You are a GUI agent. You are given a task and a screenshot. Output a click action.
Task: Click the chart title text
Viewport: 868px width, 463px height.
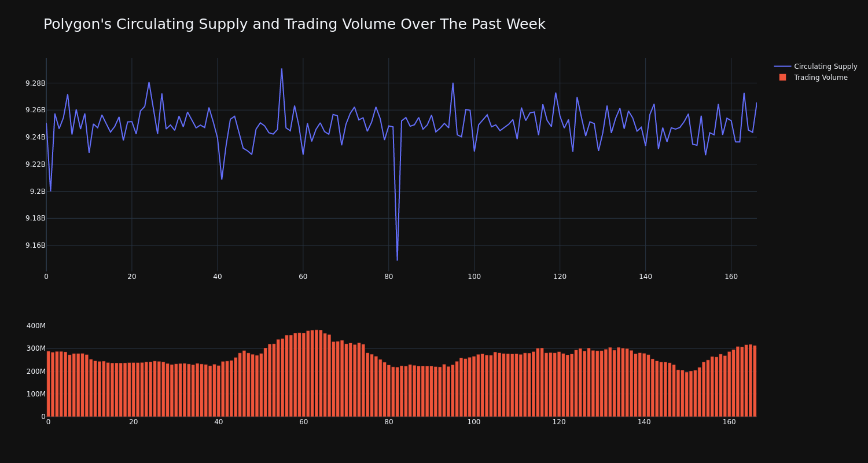coord(295,24)
